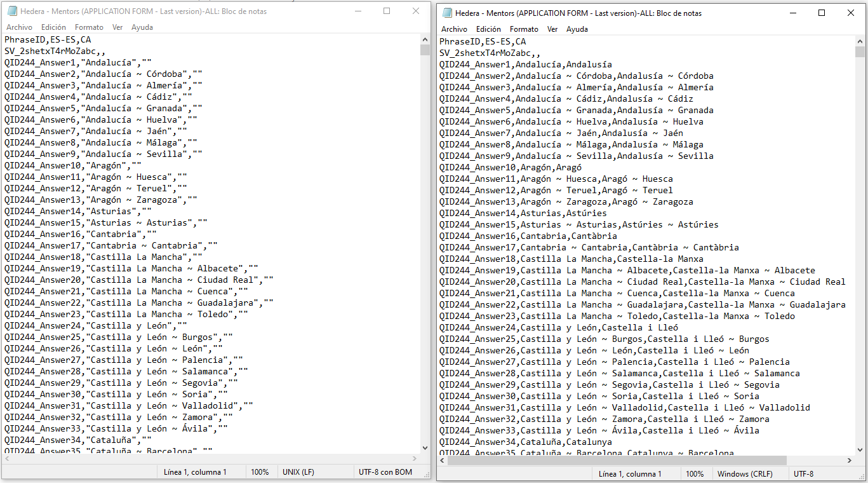
Task: Click QID244_Answer33 Ávila line in right window
Action: tap(599, 430)
